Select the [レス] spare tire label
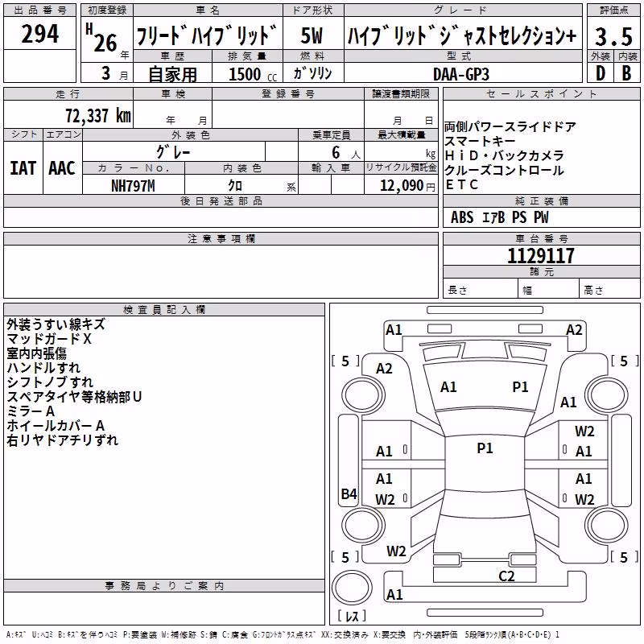644x644 pixels. [x=352, y=616]
